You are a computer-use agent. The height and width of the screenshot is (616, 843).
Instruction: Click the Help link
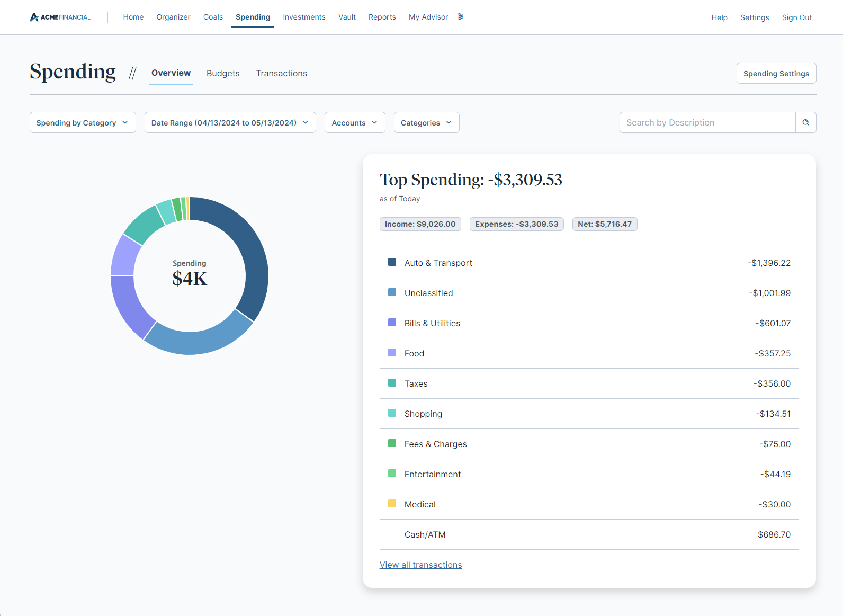click(719, 17)
